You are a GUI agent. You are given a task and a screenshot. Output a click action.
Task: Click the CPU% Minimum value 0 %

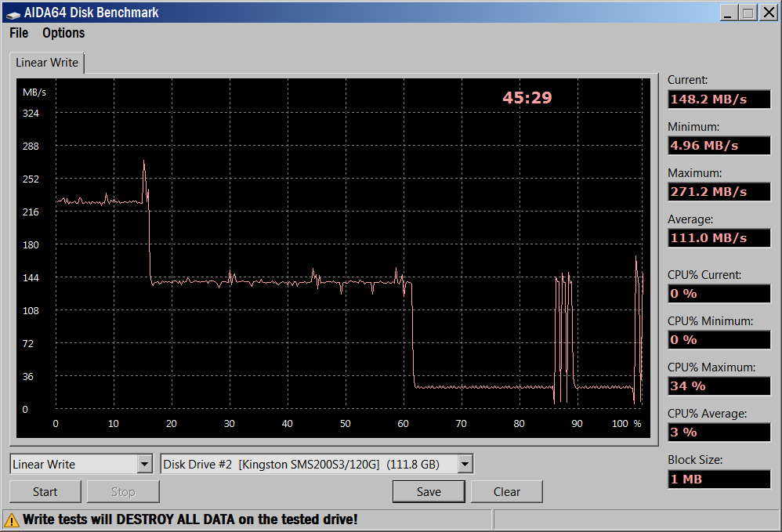coord(719,340)
